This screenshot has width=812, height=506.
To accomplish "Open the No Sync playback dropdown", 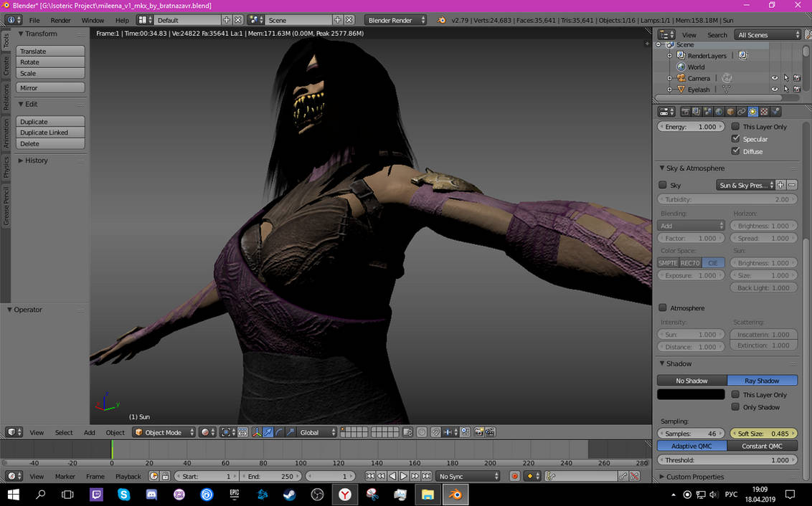I will click(468, 476).
